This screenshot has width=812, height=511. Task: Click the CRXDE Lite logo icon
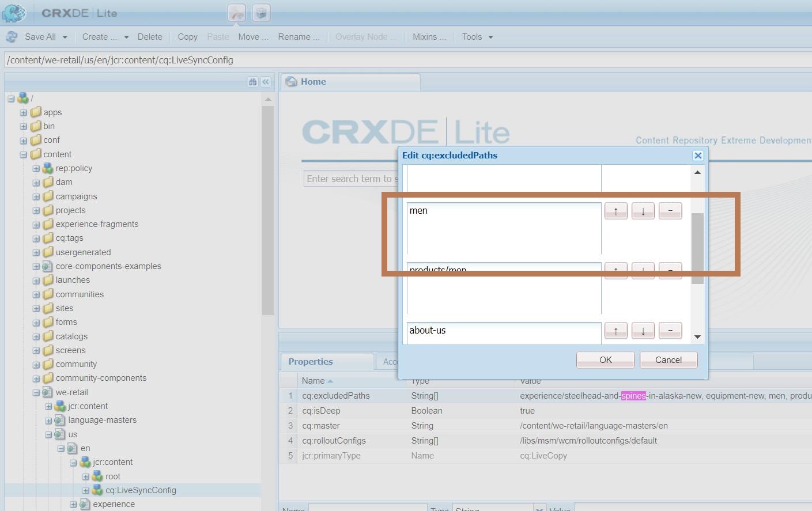pos(14,13)
